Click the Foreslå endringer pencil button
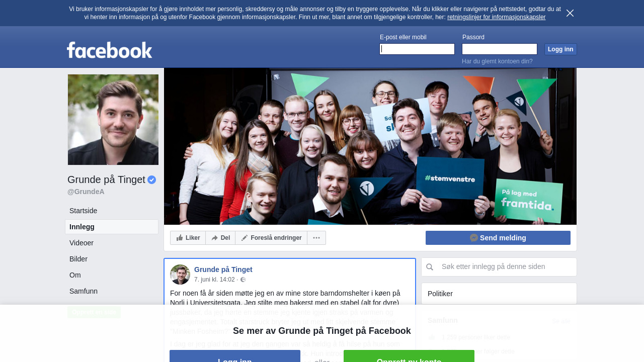Viewport: 644px width, 362px height. (x=271, y=238)
